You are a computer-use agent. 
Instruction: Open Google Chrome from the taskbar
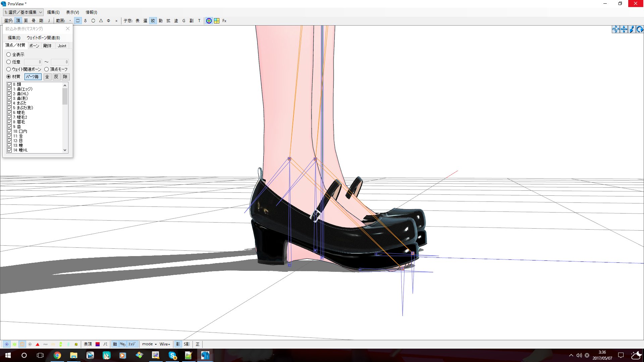point(57,355)
